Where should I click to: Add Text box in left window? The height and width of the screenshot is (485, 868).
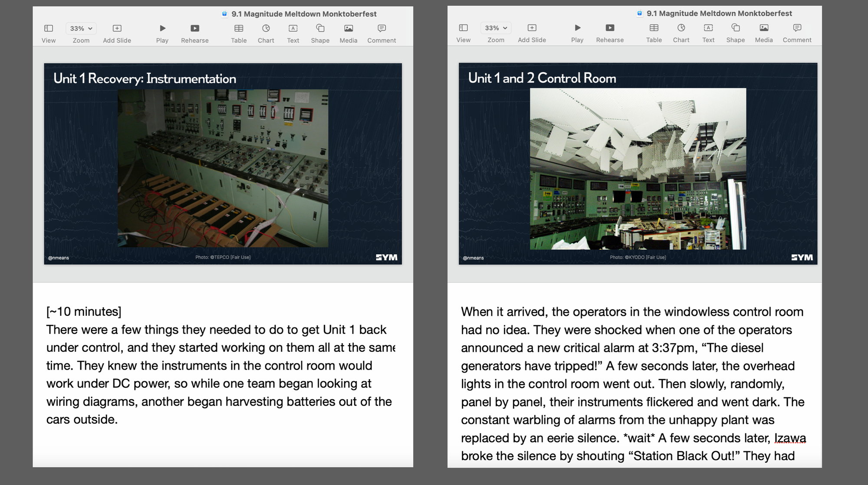click(293, 33)
